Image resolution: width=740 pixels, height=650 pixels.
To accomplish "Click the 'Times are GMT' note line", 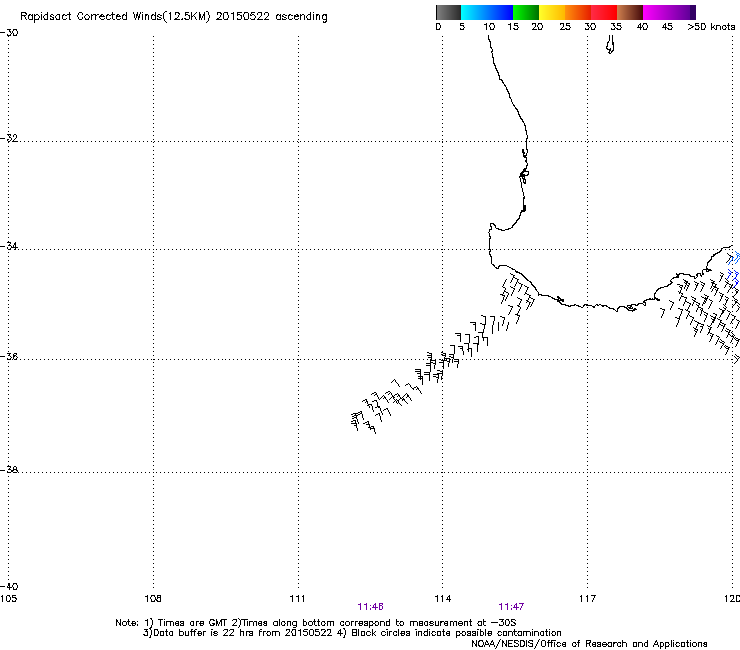I will tap(316, 623).
